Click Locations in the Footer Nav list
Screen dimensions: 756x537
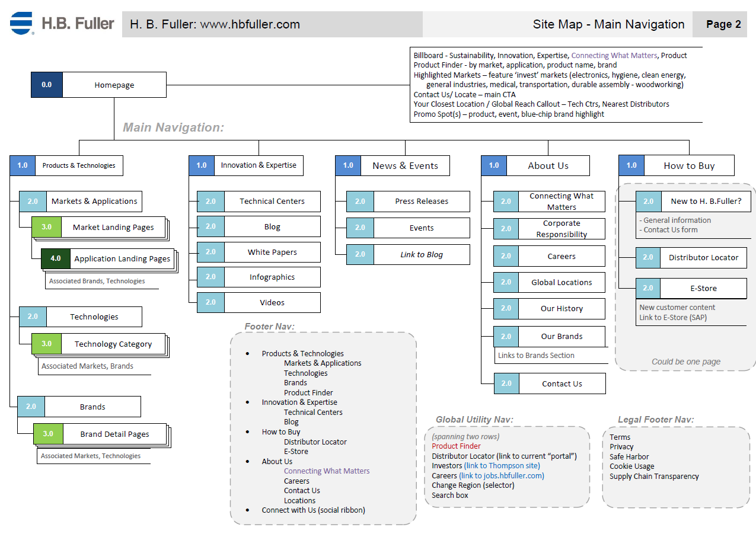coord(300,501)
